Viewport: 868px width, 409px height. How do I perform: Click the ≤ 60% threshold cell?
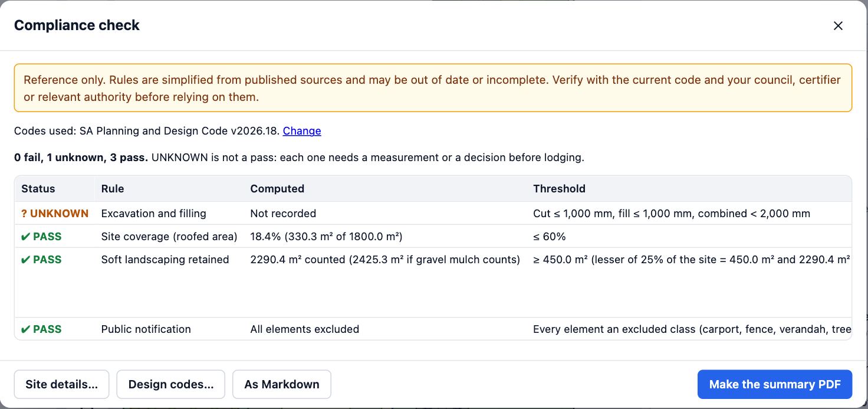(x=550, y=237)
